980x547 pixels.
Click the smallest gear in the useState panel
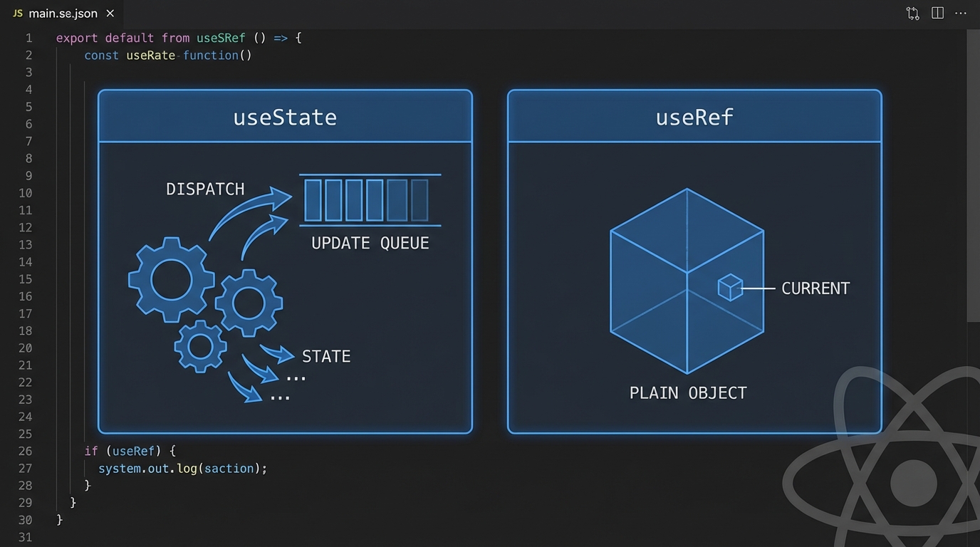click(200, 346)
